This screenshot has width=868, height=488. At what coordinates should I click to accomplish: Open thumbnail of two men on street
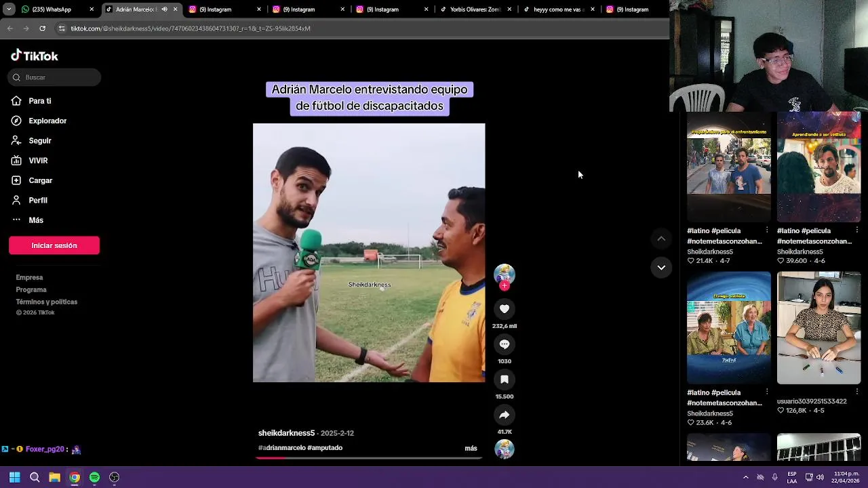point(729,166)
